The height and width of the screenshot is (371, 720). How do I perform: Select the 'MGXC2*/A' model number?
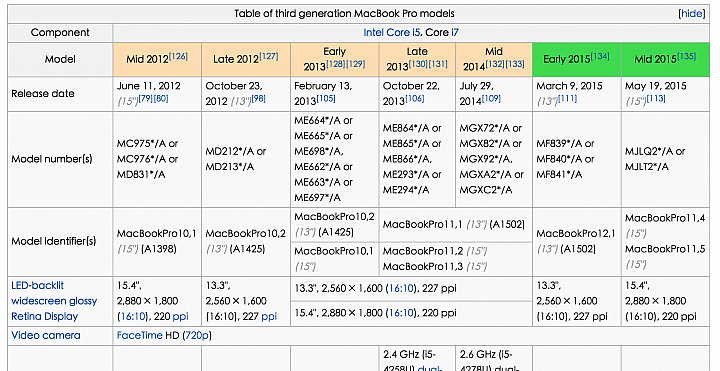486,190
